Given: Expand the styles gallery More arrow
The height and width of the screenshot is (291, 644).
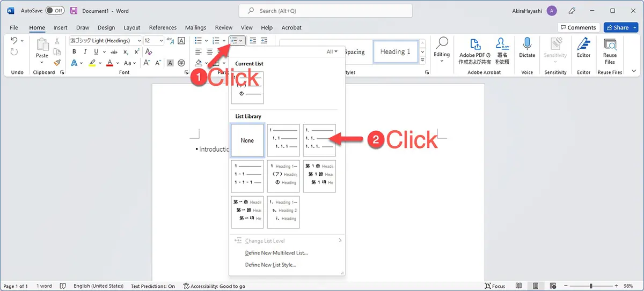Looking at the screenshot, I should click(422, 59).
